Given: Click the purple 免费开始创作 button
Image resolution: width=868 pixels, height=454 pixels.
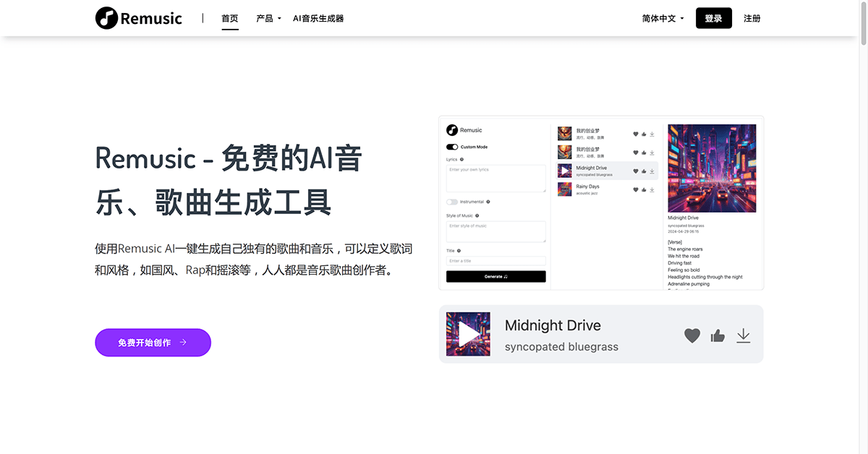Looking at the screenshot, I should (x=153, y=343).
